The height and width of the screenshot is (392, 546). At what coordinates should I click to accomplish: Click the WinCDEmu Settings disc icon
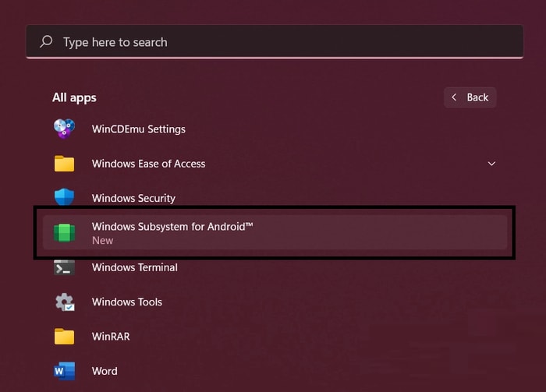pos(64,129)
